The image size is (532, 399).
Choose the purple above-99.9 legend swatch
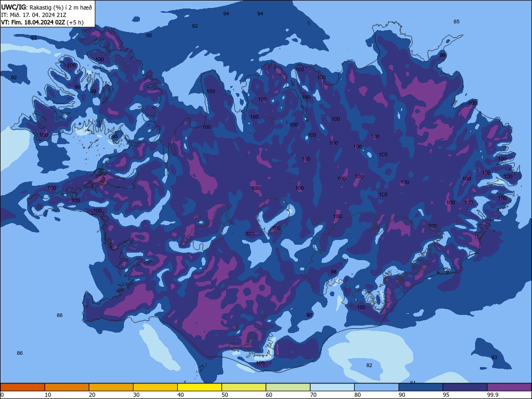click(509, 387)
